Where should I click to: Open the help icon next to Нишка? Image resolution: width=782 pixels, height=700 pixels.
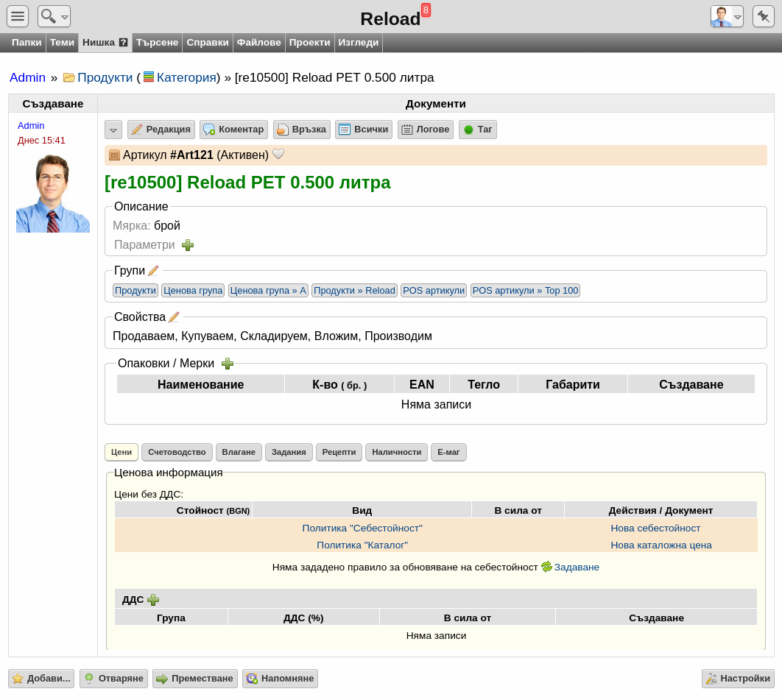(123, 43)
